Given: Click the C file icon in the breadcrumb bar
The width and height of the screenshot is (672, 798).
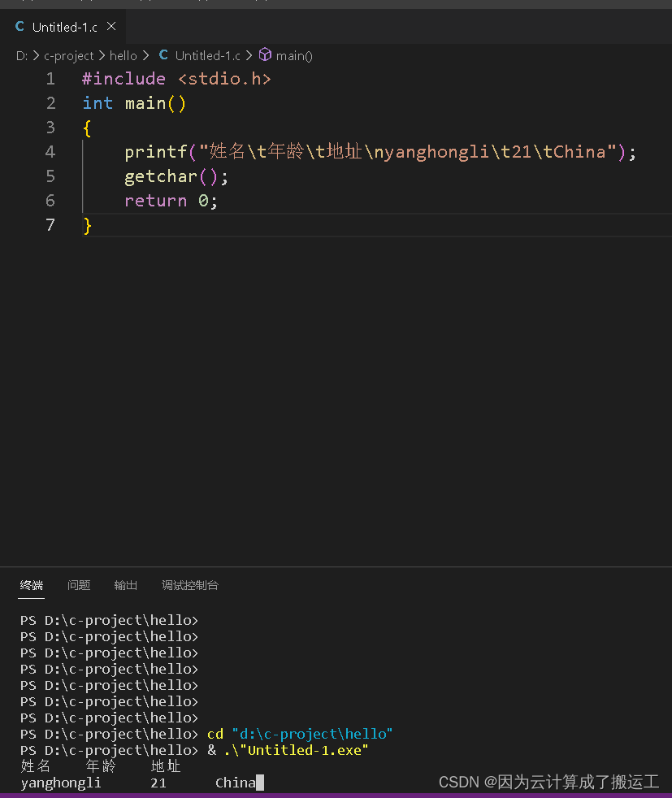Looking at the screenshot, I should click(163, 55).
